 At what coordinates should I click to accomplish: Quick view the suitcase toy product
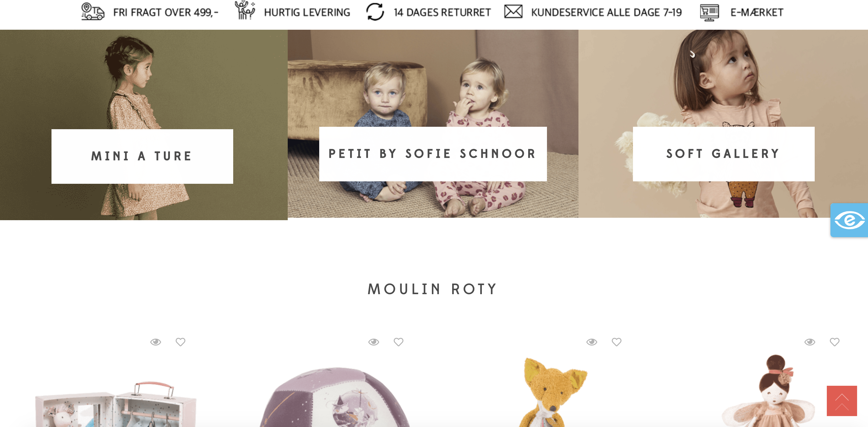(x=156, y=342)
